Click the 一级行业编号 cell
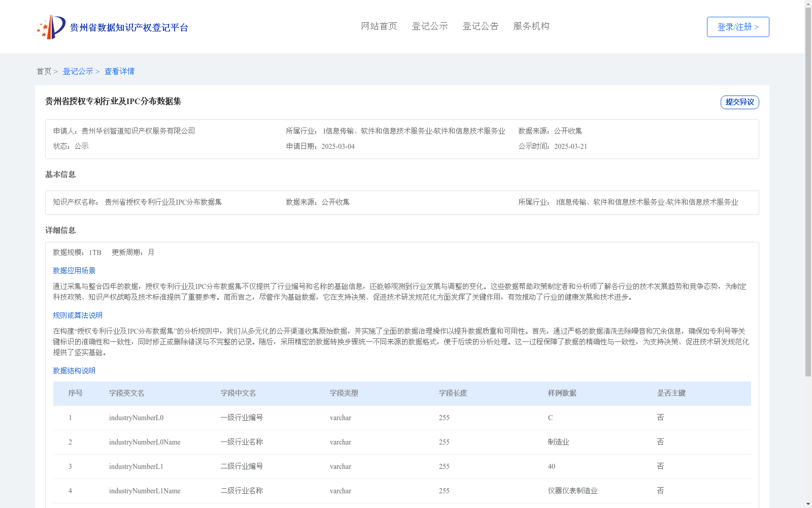This screenshot has height=508, width=812. point(242,418)
